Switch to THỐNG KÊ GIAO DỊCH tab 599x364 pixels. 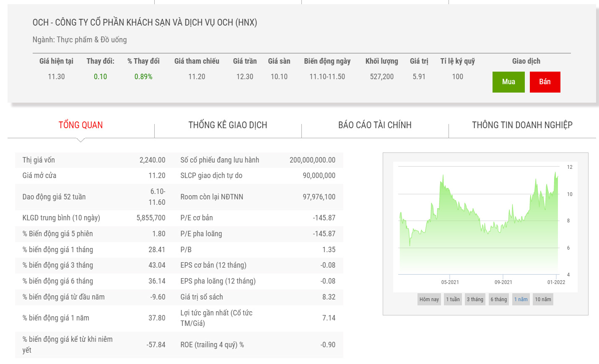click(228, 125)
